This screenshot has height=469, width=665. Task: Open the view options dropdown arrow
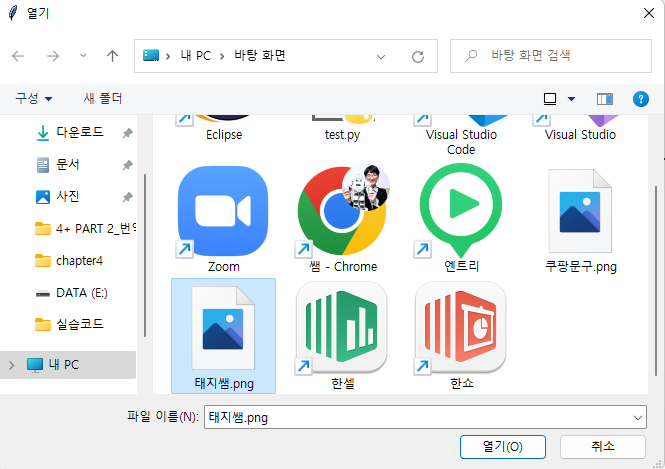571,99
